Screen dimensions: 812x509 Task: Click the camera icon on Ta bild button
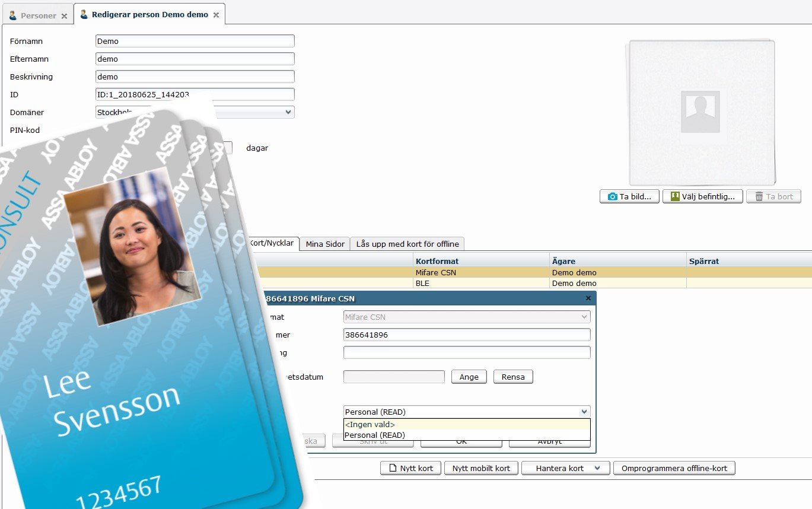point(612,197)
